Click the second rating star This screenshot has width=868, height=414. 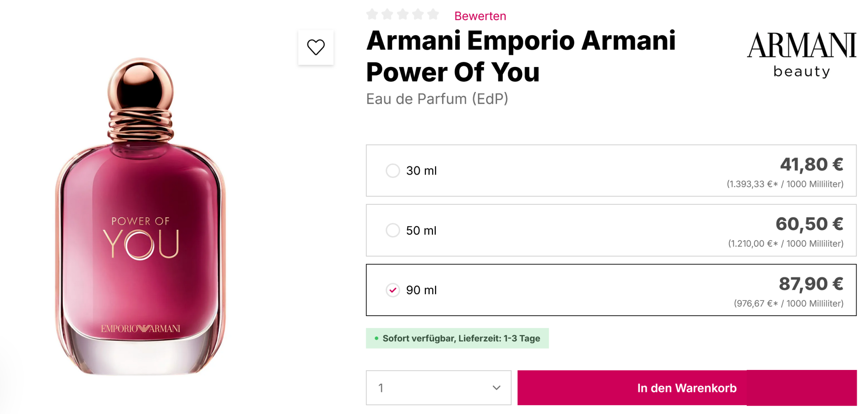[387, 15]
